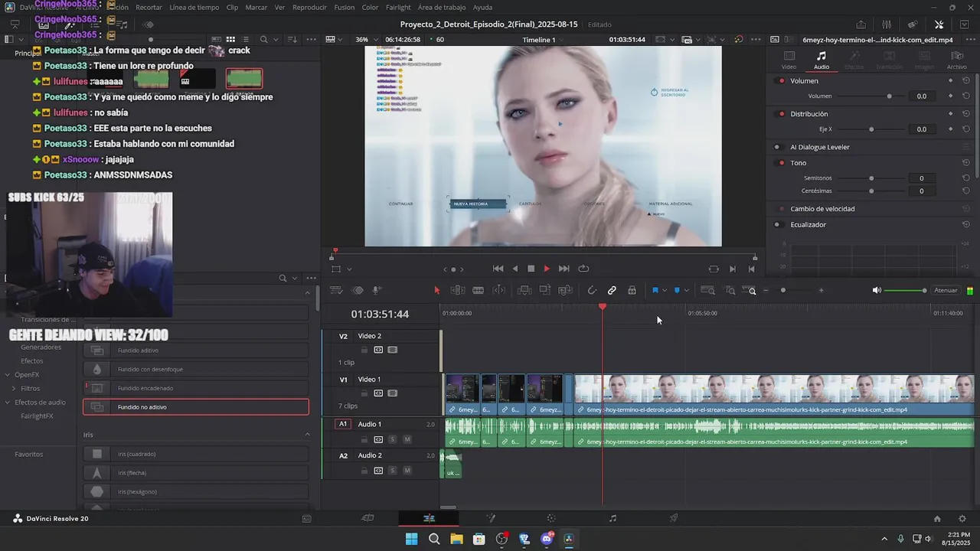Mute Audio 1 track with M button
The height and width of the screenshot is (551, 980).
point(407,439)
